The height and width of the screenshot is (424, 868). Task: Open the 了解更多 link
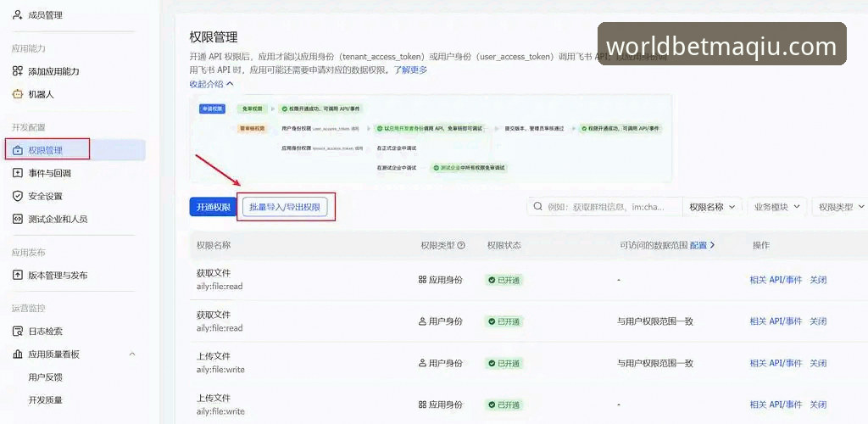coord(410,70)
